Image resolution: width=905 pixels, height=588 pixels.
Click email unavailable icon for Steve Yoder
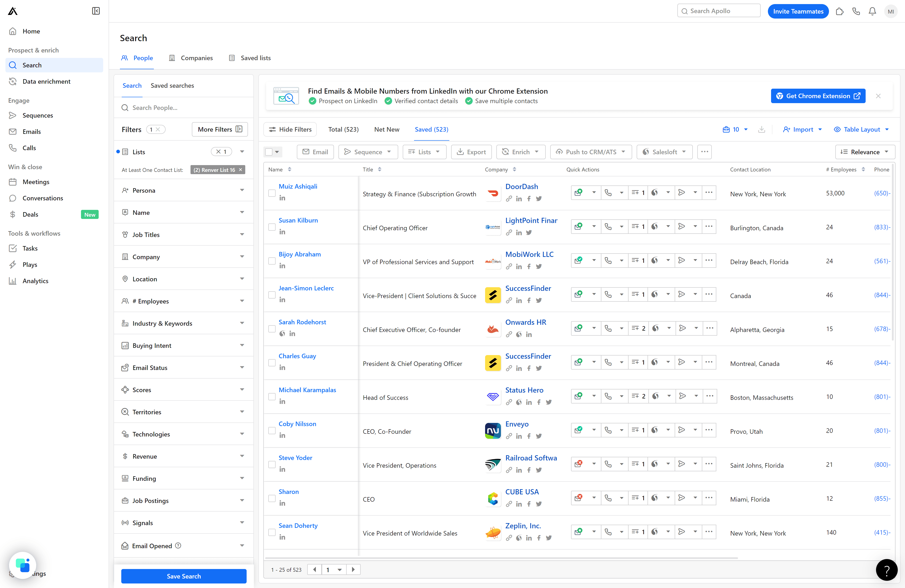[x=578, y=464]
